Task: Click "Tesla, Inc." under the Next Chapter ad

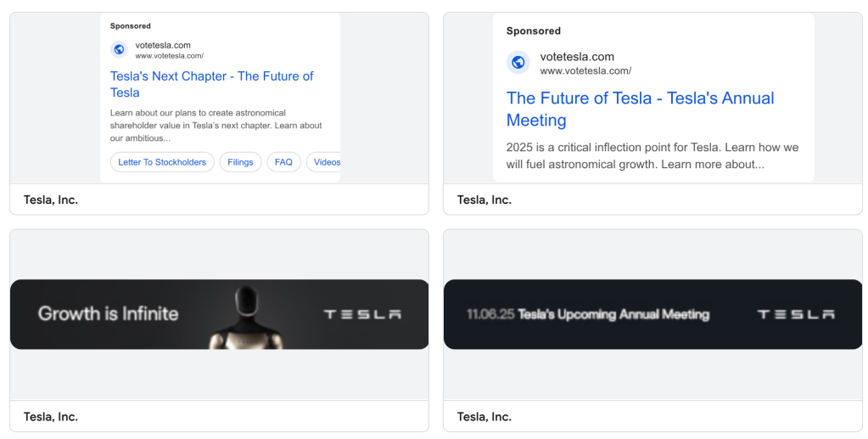Action: [x=51, y=200]
